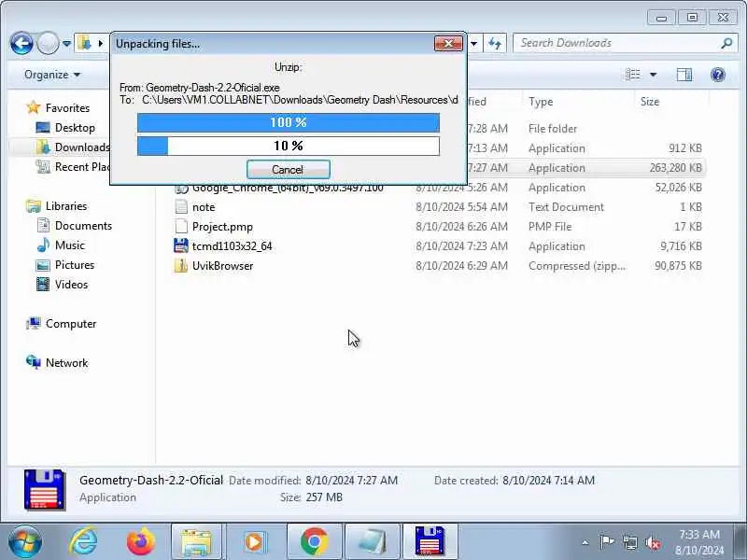Screen dimensions: 747x560
Task: Launch Firefox from taskbar
Action: click(x=141, y=542)
